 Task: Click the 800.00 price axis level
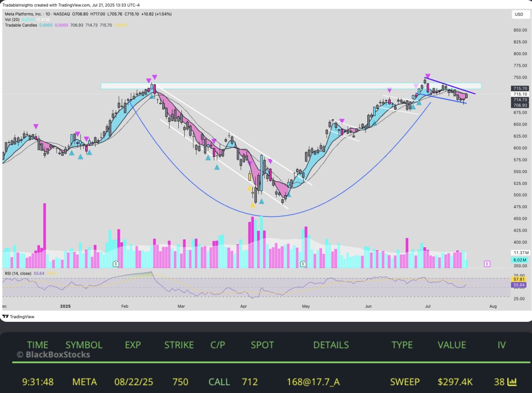click(x=520, y=54)
